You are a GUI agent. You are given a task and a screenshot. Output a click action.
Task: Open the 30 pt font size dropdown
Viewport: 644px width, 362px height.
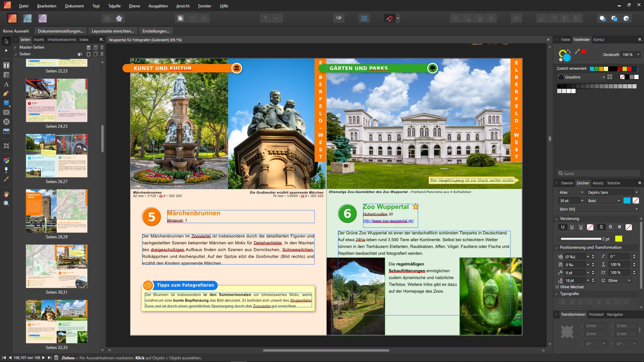point(582,201)
